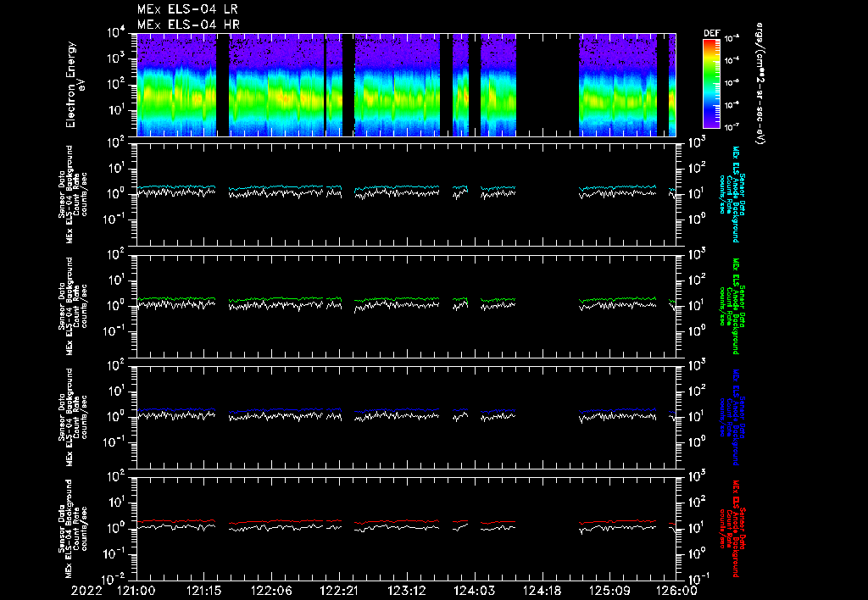Viewport: 868px width, 600px height.
Task: Click the 10^3 right-axis tick of the cyan panel
Action: coord(697,143)
